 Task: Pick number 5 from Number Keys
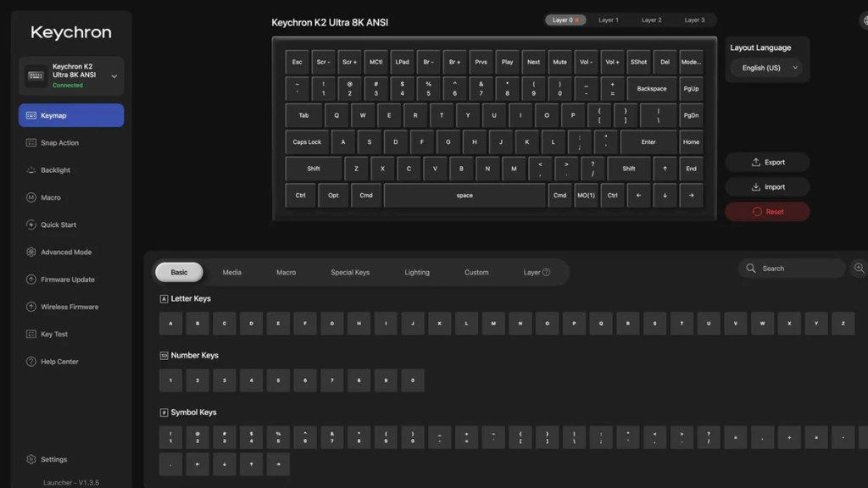278,380
